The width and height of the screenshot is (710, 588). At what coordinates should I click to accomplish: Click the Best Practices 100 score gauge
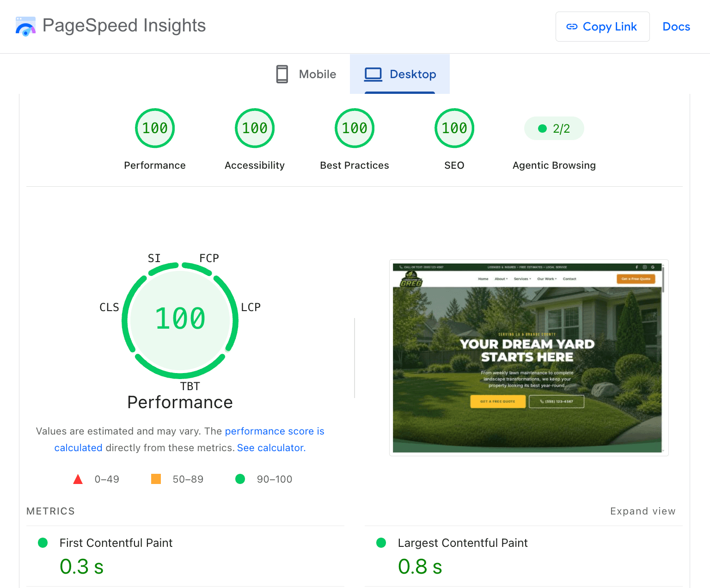click(x=355, y=128)
